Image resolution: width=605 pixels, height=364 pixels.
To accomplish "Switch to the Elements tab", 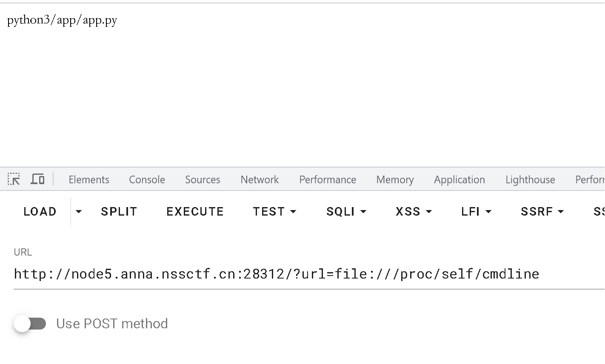I will (x=89, y=179).
